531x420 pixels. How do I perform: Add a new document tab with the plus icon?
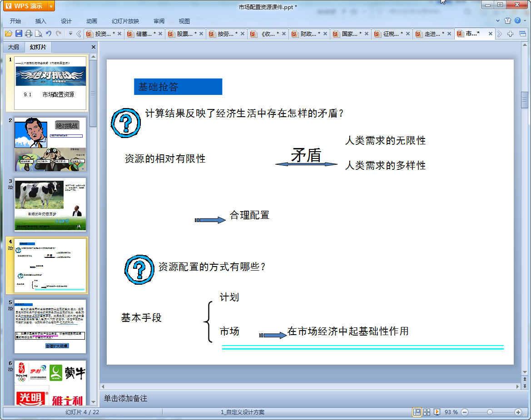511,34
